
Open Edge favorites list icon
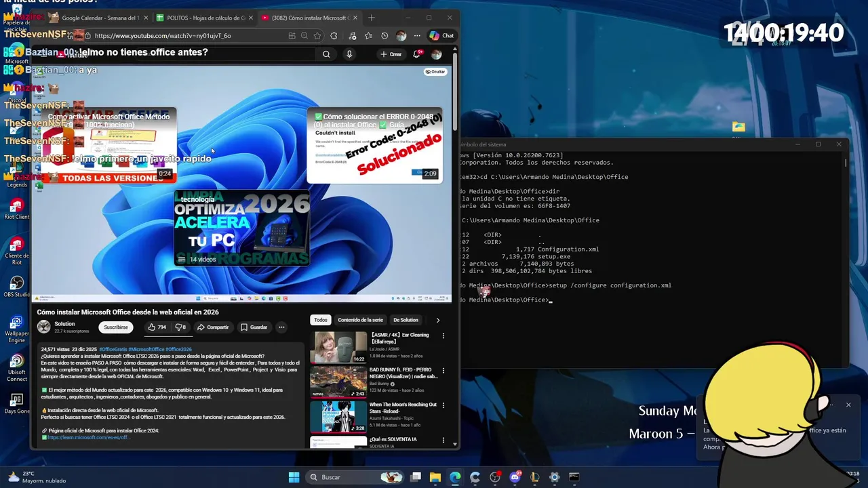point(368,36)
